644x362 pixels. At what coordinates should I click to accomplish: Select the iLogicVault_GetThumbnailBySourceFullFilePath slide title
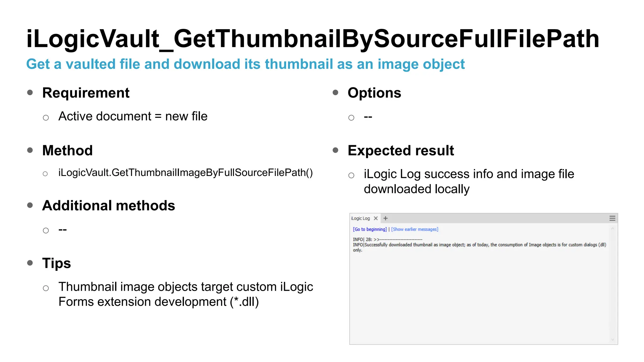[313, 39]
